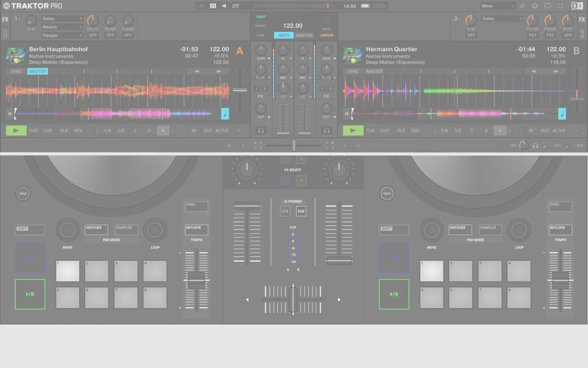Click Deck B headphone cue icon
This screenshot has width=588, height=368.
(x=326, y=131)
